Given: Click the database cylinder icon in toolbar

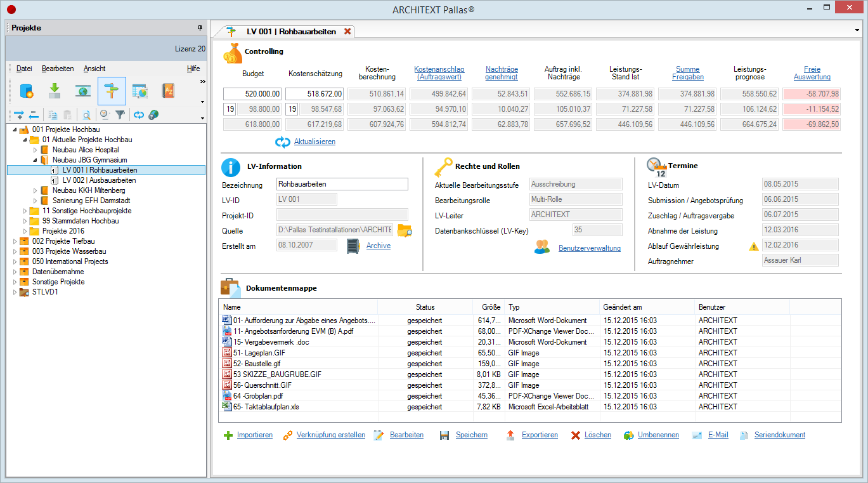Looking at the screenshot, I should point(26,91).
